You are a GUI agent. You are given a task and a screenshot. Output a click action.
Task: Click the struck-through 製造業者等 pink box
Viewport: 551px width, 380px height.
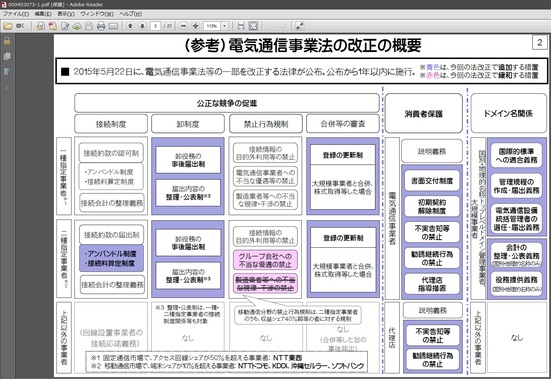click(265, 284)
